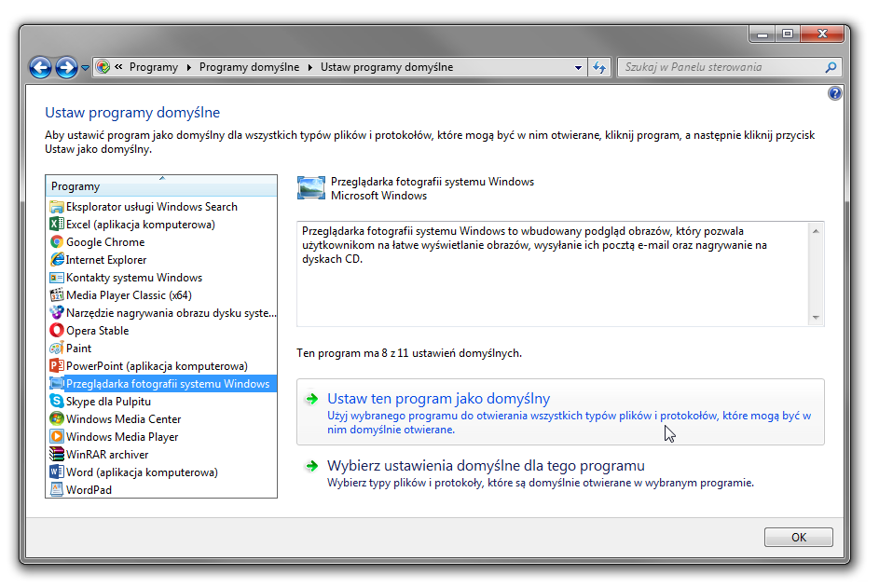The width and height of the screenshot is (879, 588).
Task: Click the Google Chrome icon
Action: tap(57, 242)
